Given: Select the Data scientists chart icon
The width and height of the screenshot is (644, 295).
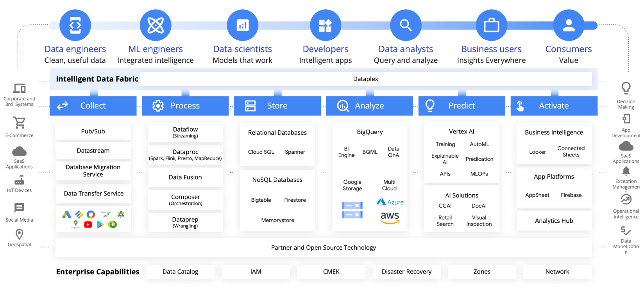Looking at the screenshot, I should (x=243, y=25).
